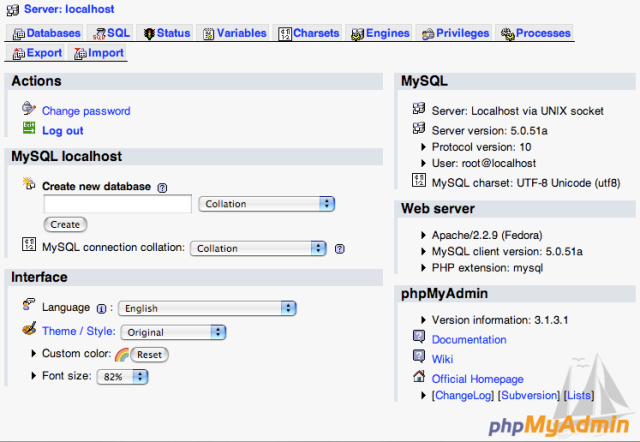Screen dimensions: 640x442
Task: Click the text Apache/2.2.9 (Fedora)
Action: tap(487, 235)
